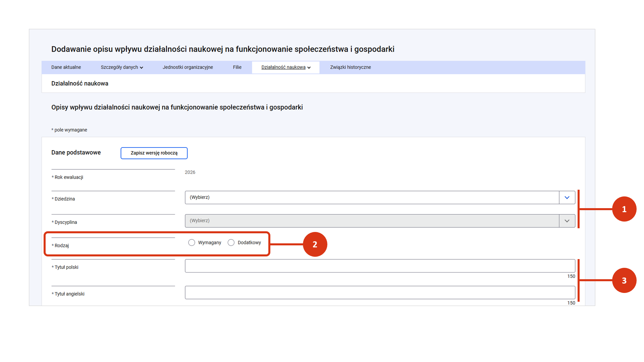Click the red annotation marker number 1
This screenshot has width=644, height=362.
tap(624, 209)
